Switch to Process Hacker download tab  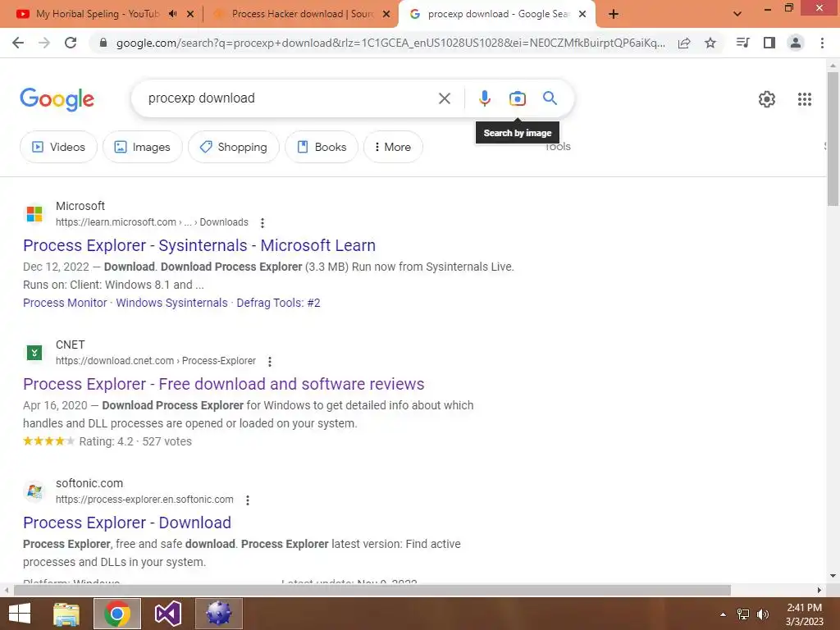pyautogui.click(x=302, y=14)
